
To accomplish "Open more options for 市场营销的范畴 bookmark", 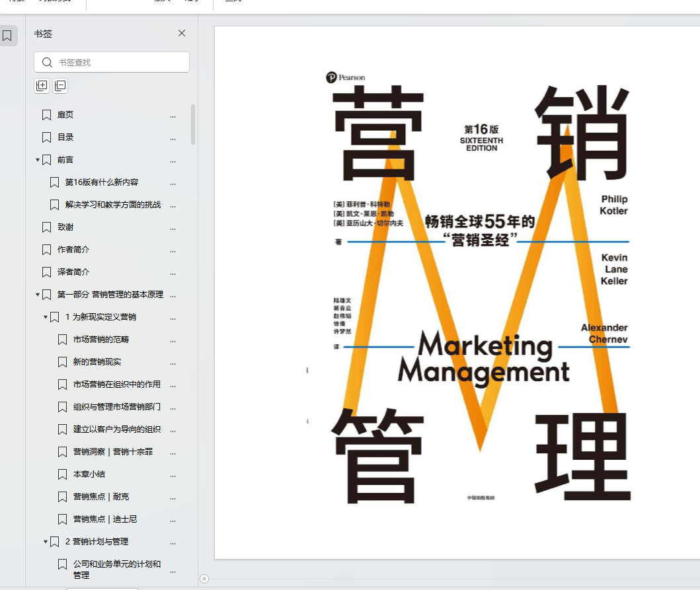I will point(173,340).
